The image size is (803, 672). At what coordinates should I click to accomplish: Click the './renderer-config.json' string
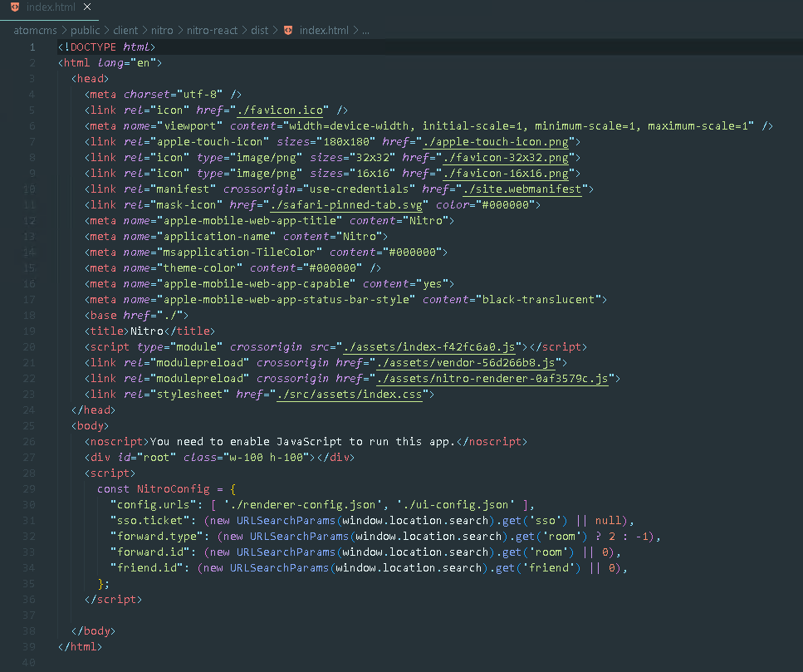302,505
